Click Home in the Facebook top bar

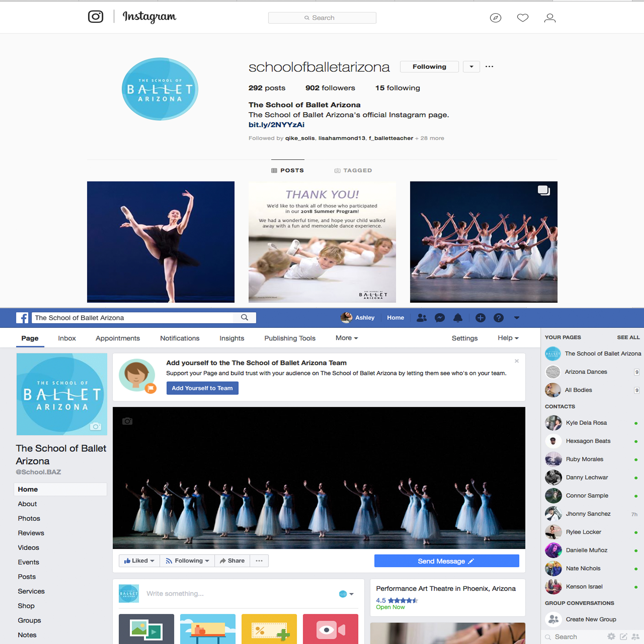[395, 318]
